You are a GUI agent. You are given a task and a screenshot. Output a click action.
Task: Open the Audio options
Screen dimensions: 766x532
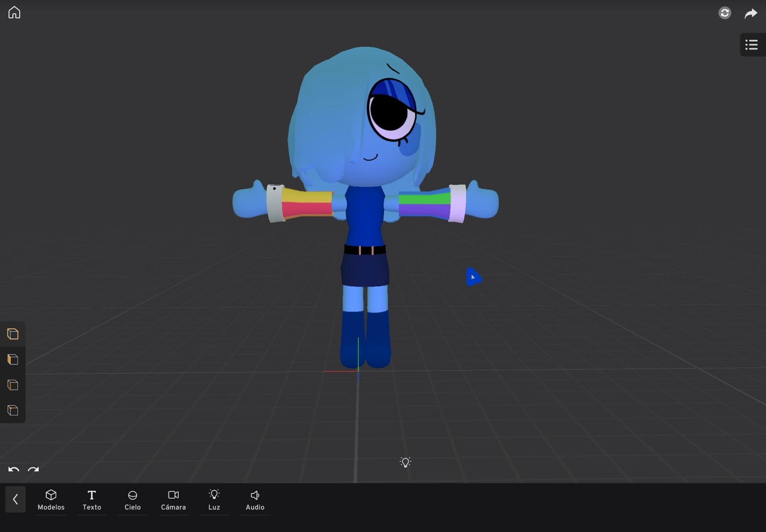(255, 500)
